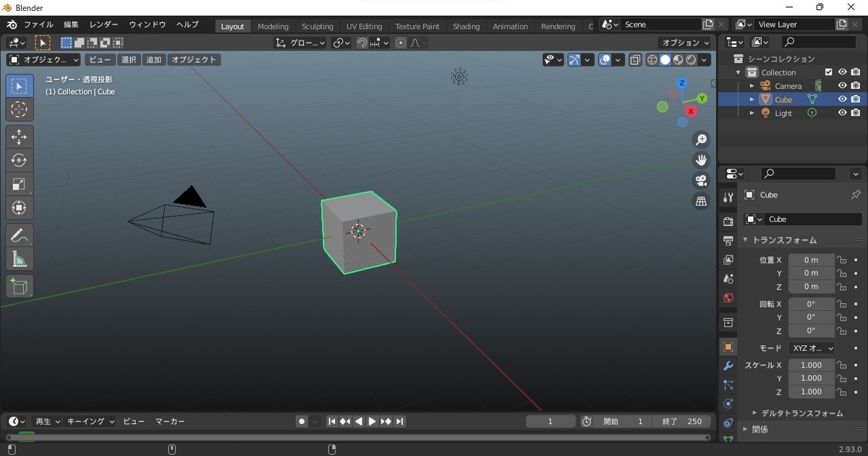
Task: Select the Add Cube tool
Action: [20, 286]
